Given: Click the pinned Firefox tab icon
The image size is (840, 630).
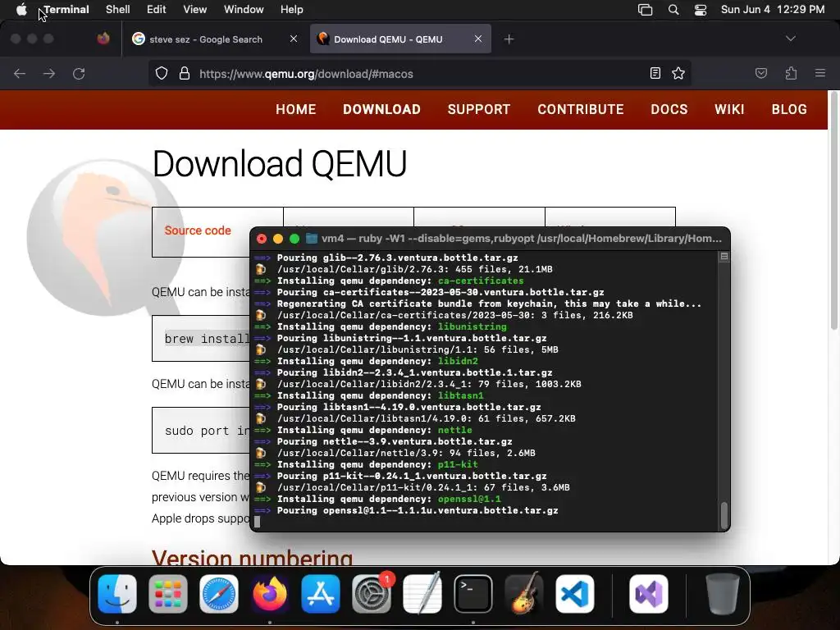Looking at the screenshot, I should (103, 39).
